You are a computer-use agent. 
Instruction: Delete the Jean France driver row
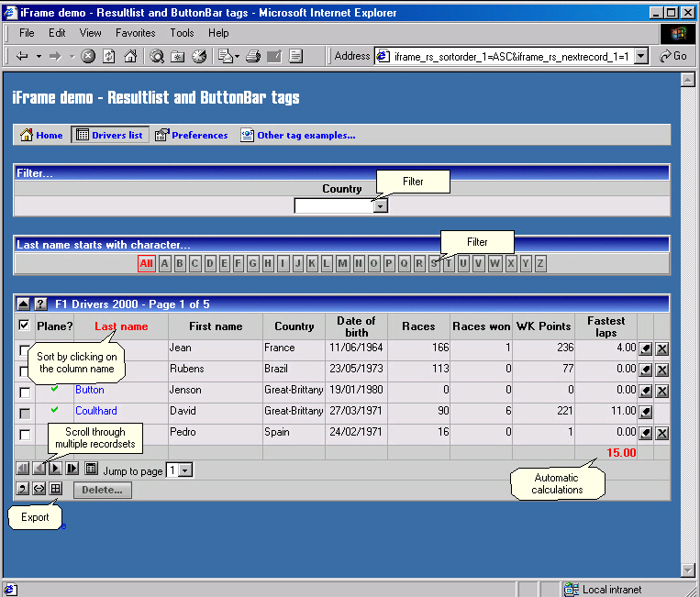tap(662, 348)
